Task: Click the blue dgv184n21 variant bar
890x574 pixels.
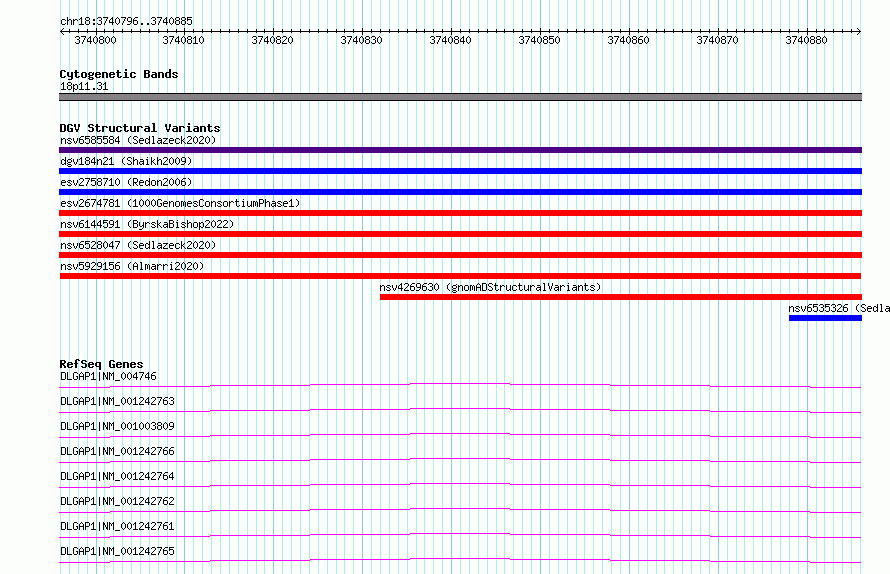Action: tap(460, 171)
